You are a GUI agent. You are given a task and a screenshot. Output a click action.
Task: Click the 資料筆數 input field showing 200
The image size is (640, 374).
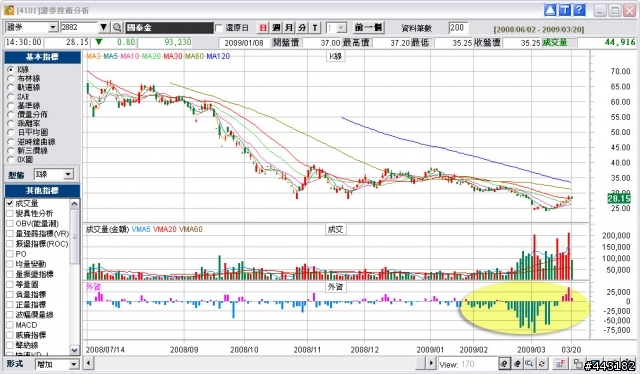pos(458,28)
